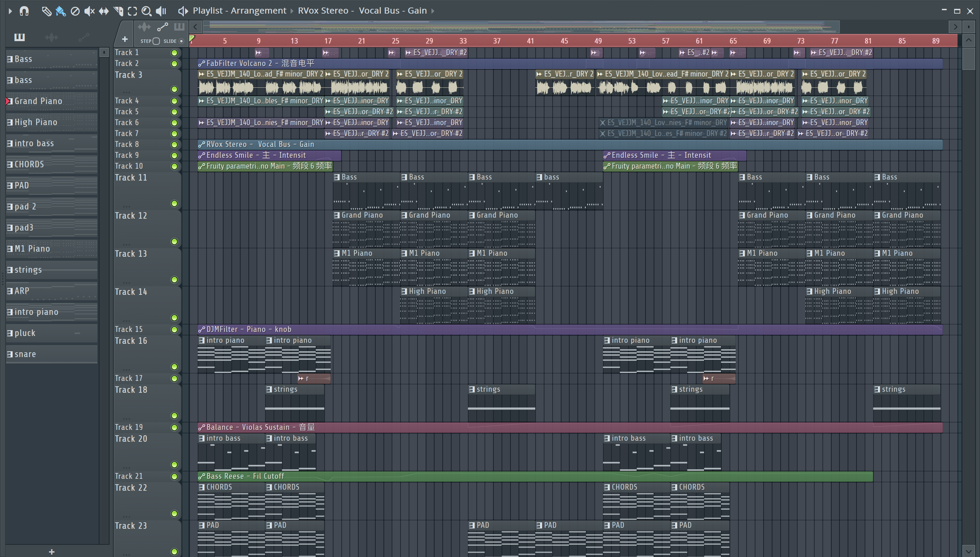This screenshot has width=980, height=557.
Task: Show pattern clips in picker panel
Action: 19,37
